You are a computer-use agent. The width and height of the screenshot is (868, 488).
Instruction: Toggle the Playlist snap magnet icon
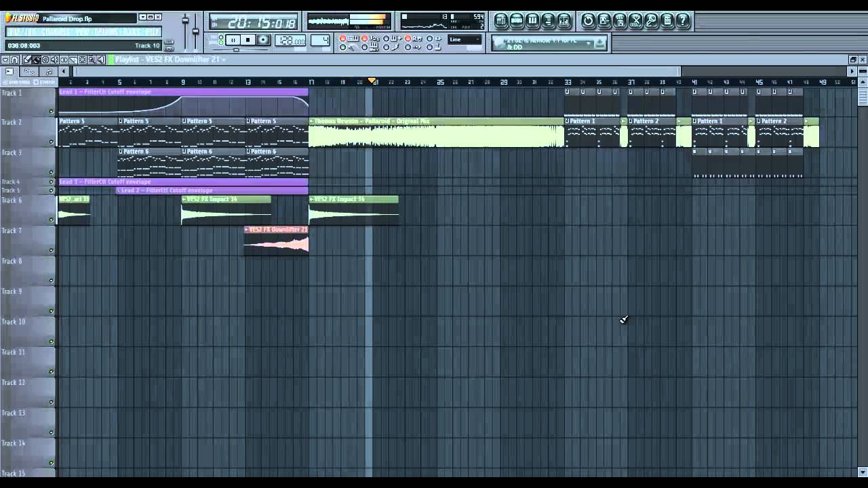14,60
